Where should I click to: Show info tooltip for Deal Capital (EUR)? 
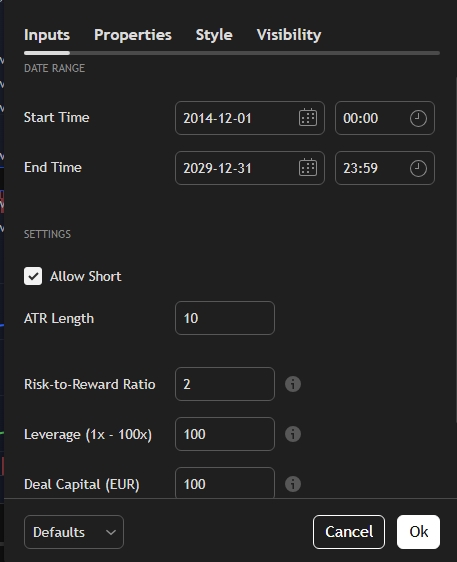coord(293,484)
